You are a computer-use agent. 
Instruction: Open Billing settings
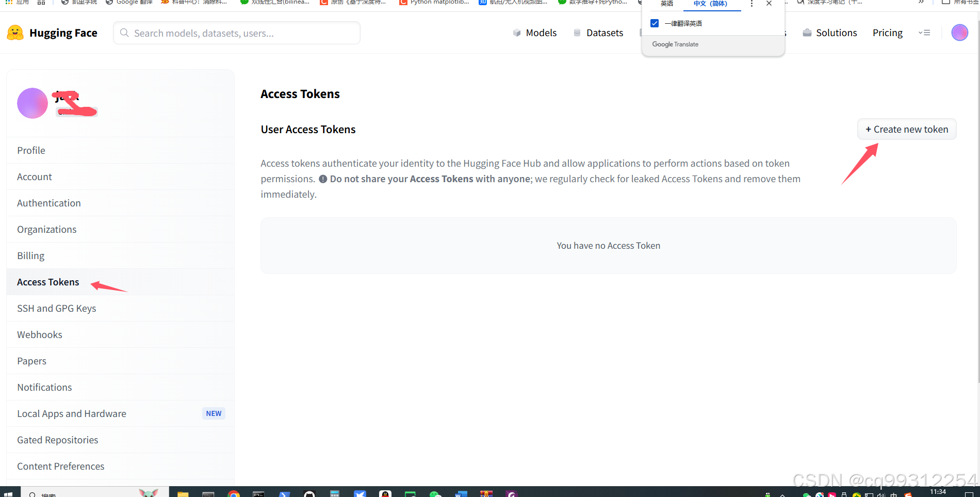120,255
